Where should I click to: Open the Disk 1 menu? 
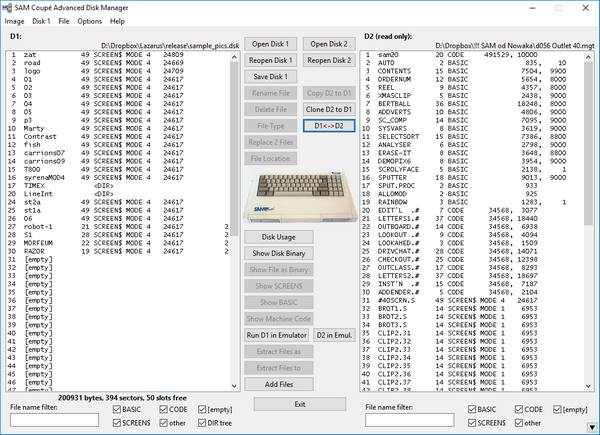tap(41, 21)
